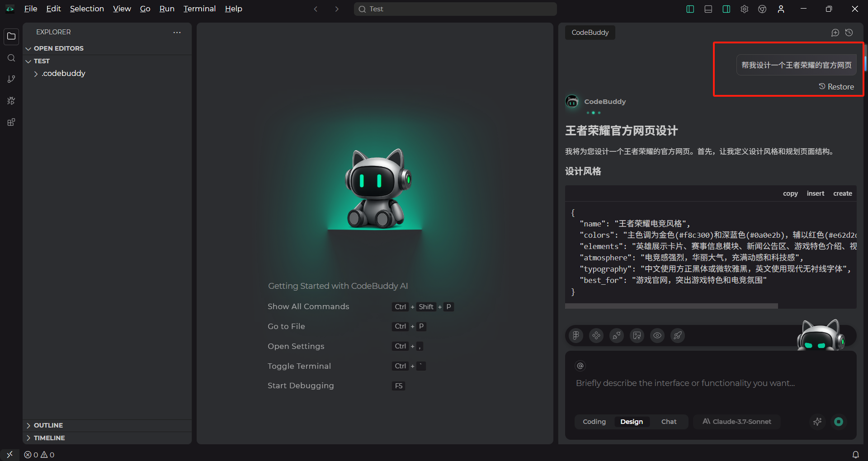868x461 pixels.
Task: Open the Selection menu
Action: (87, 9)
